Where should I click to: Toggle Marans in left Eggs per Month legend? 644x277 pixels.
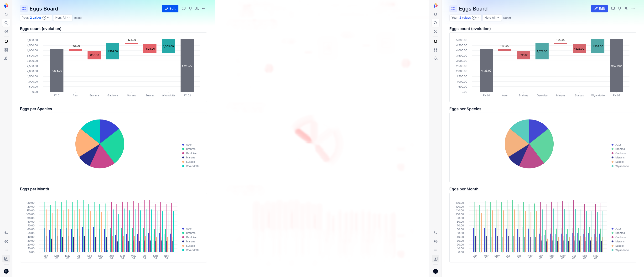pyautogui.click(x=188, y=241)
